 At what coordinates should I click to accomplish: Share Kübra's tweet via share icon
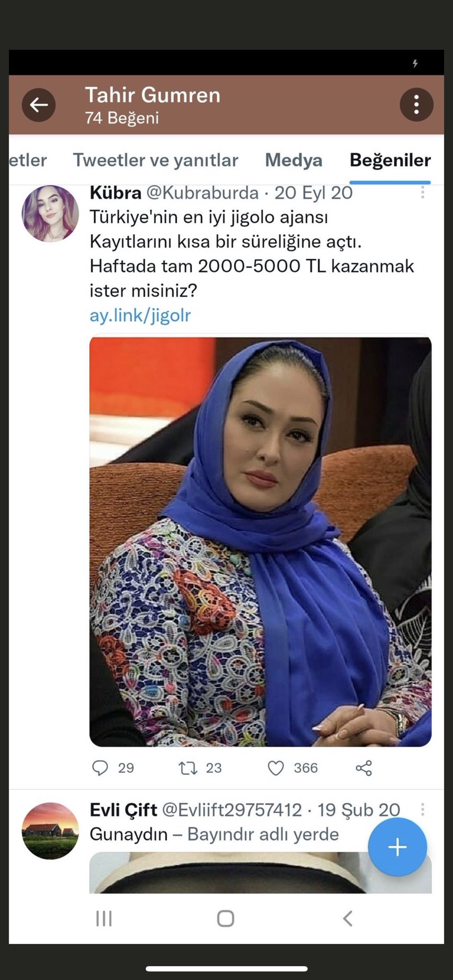tap(364, 768)
